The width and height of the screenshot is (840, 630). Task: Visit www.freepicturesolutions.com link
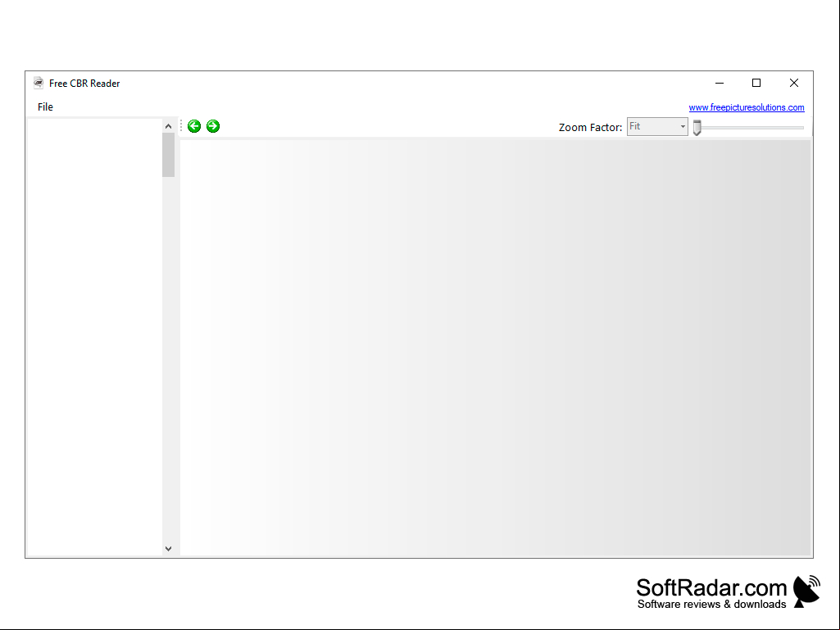(x=747, y=107)
